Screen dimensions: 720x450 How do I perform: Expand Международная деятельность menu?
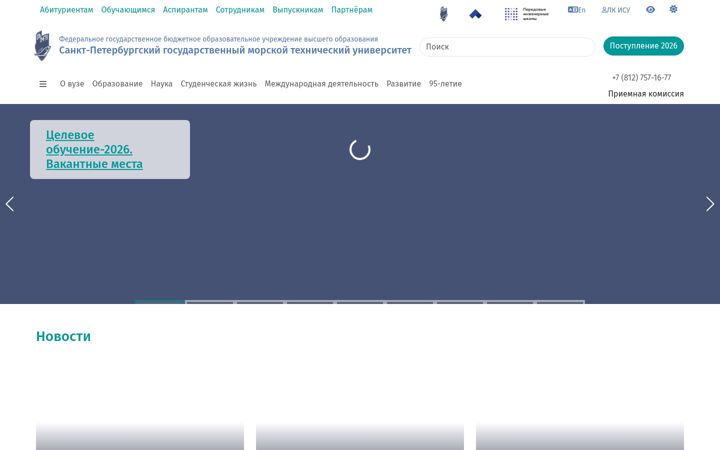(x=321, y=84)
